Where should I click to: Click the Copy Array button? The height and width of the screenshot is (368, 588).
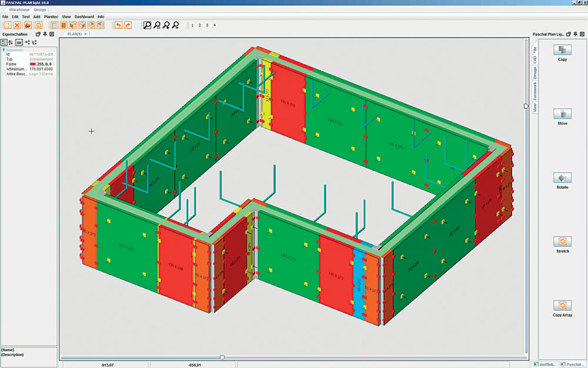click(x=563, y=306)
